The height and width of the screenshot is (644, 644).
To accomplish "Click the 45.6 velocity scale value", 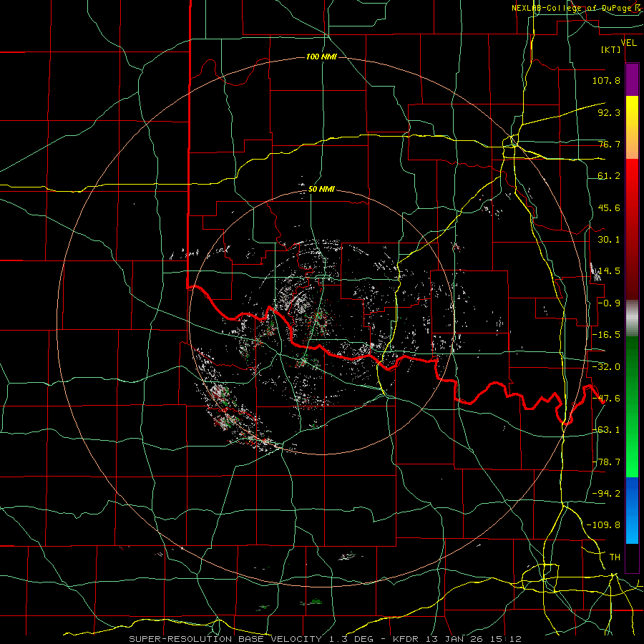I will coord(609,208).
